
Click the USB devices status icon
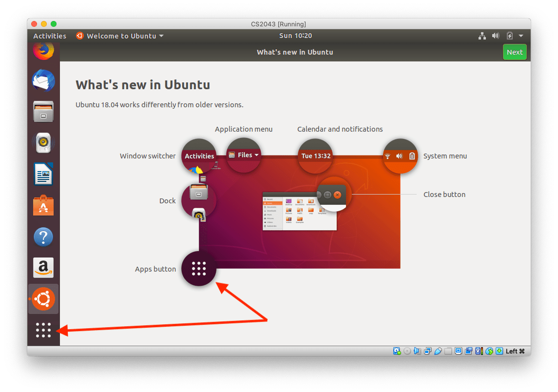coord(438,351)
